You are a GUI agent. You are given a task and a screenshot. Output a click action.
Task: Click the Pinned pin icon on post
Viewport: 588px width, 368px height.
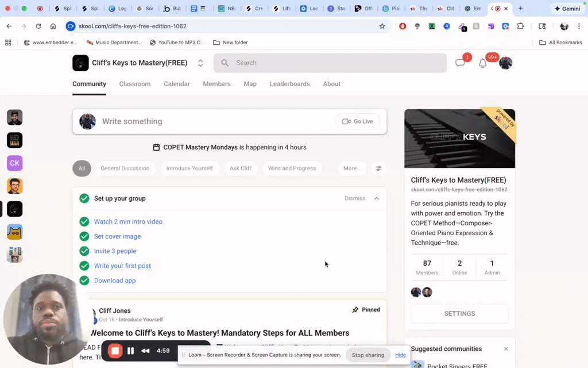(355, 310)
